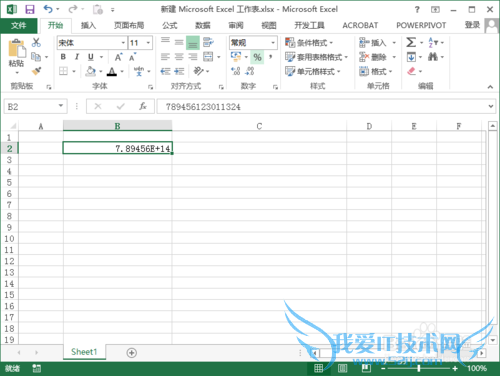Open the Name Box dropdown arrow

click(61, 106)
